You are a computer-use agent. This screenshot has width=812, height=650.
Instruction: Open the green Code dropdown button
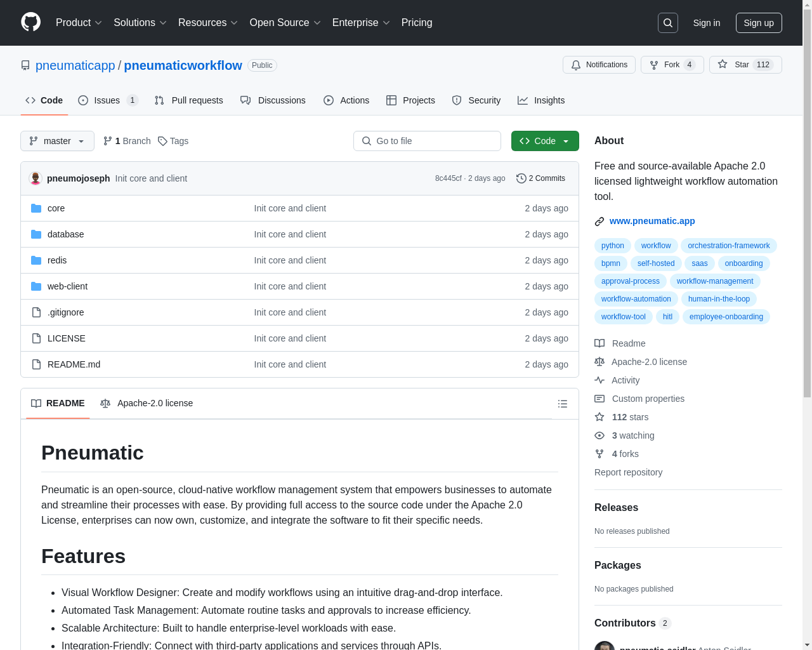click(545, 141)
